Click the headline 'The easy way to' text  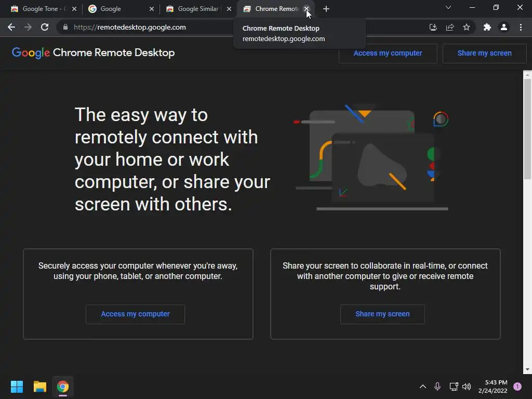[141, 115]
